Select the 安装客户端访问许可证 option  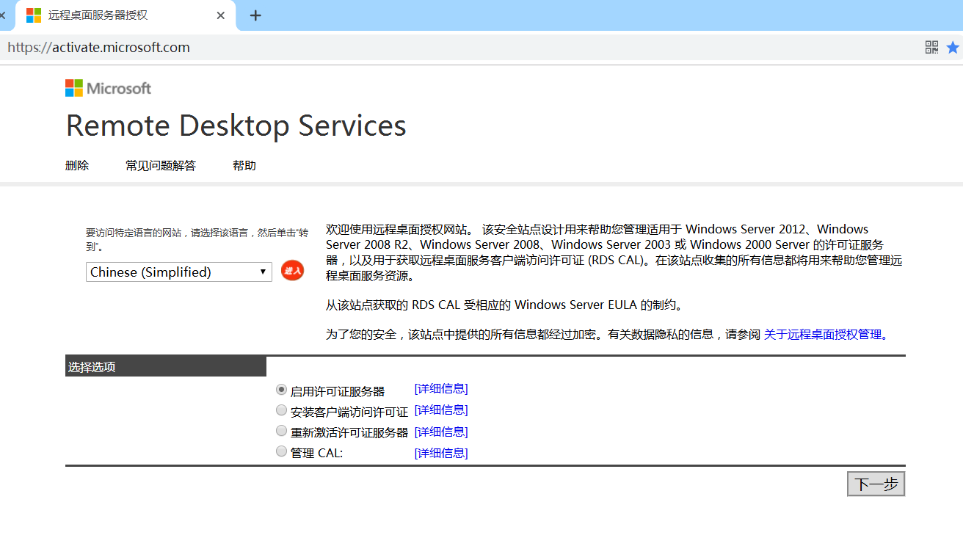(x=281, y=410)
